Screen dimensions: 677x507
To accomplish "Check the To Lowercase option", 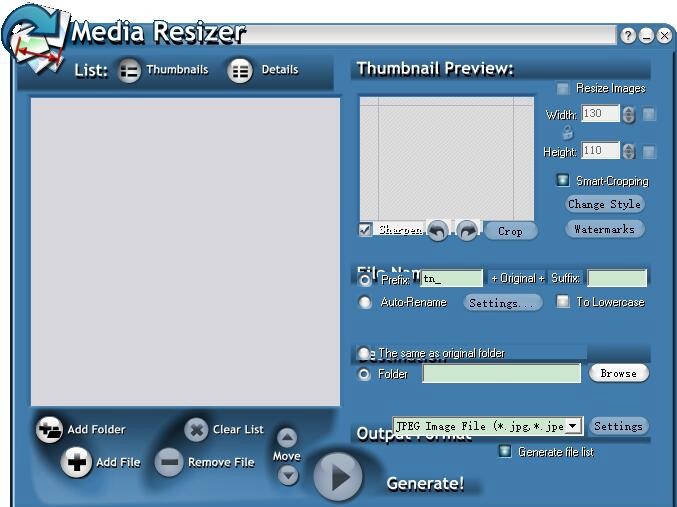I will click(563, 301).
